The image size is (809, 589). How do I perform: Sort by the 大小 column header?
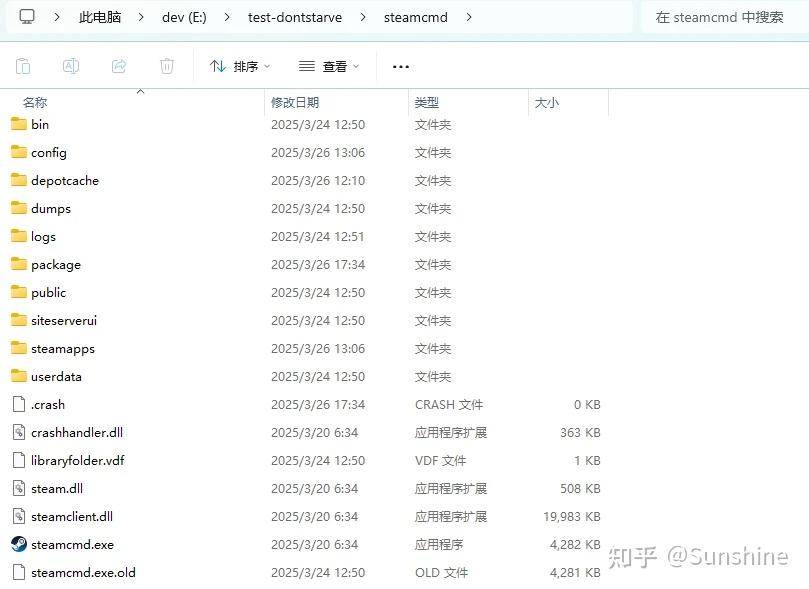[547, 102]
